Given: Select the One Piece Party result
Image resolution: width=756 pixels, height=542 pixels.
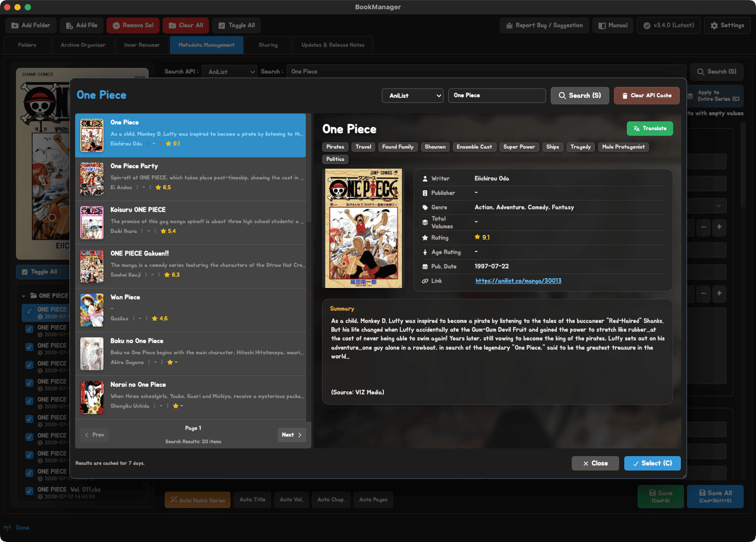Looking at the screenshot, I should [x=190, y=179].
